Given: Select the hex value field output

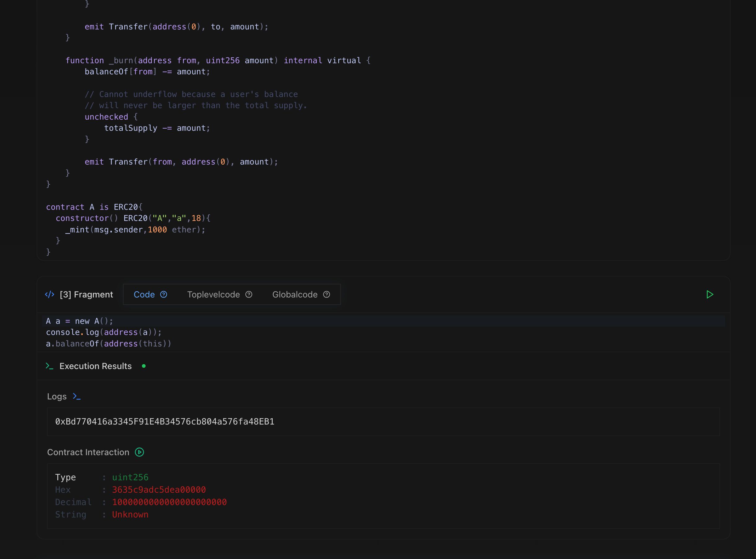Looking at the screenshot, I should click(x=159, y=489).
